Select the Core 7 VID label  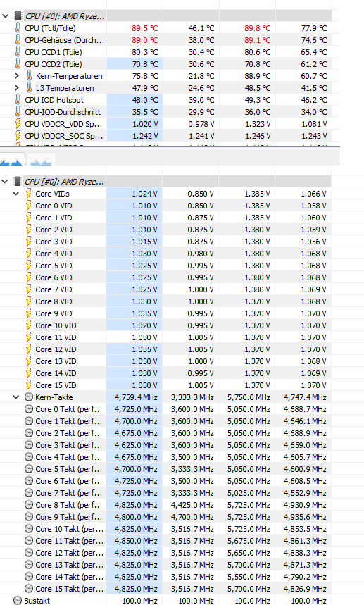(x=54, y=289)
